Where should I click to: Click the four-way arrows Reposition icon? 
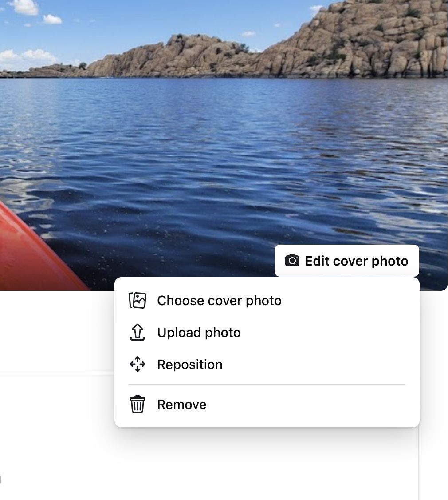coord(138,365)
